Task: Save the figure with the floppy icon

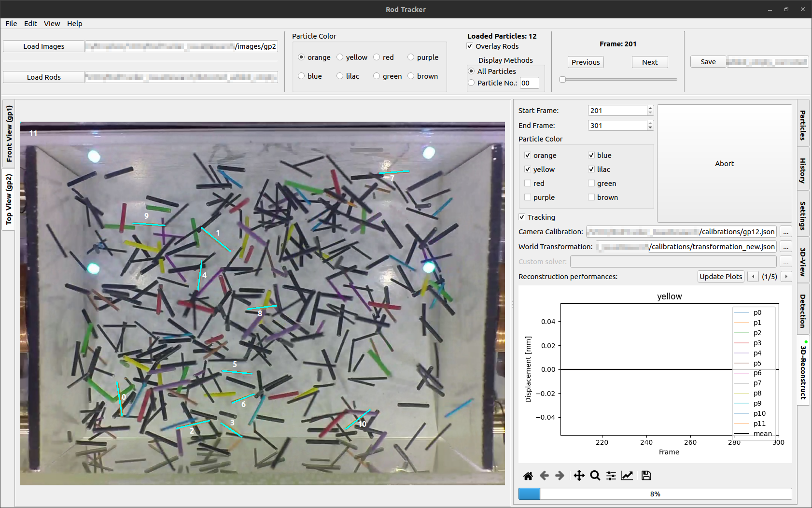Action: tap(646, 476)
